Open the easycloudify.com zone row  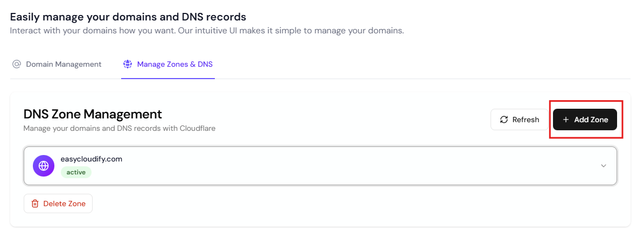click(323, 166)
